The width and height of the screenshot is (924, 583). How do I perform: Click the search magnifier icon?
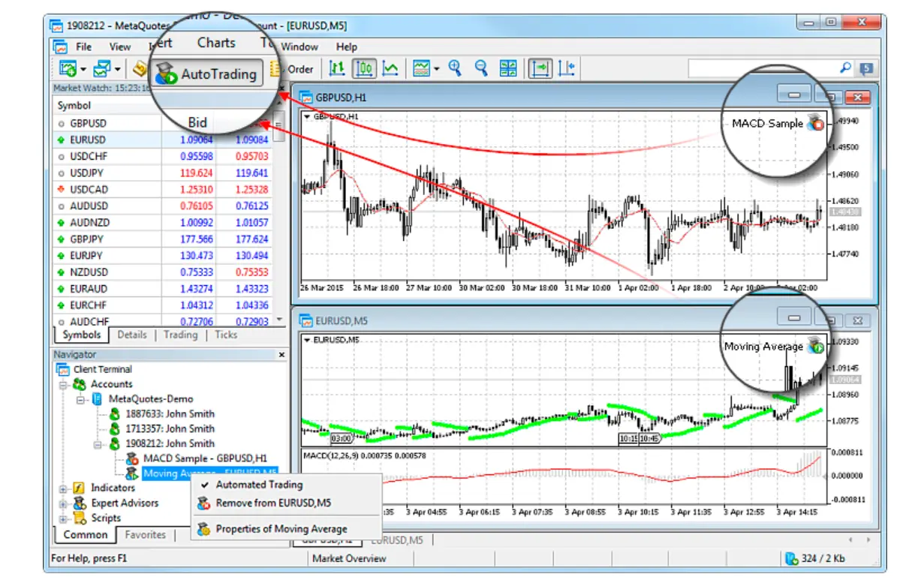pyautogui.click(x=845, y=68)
